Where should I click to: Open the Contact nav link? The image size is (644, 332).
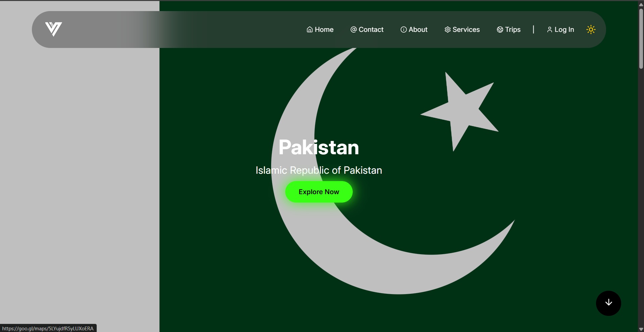tap(367, 30)
